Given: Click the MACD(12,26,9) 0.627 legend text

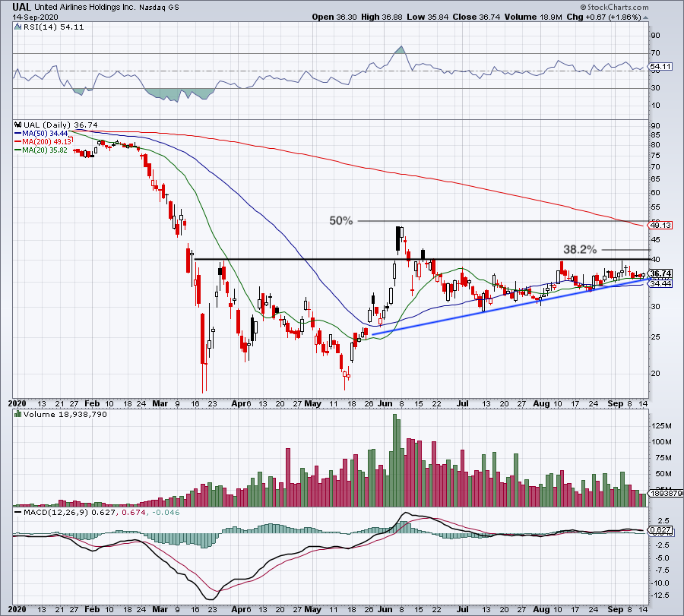Looking at the screenshot, I should [x=70, y=512].
